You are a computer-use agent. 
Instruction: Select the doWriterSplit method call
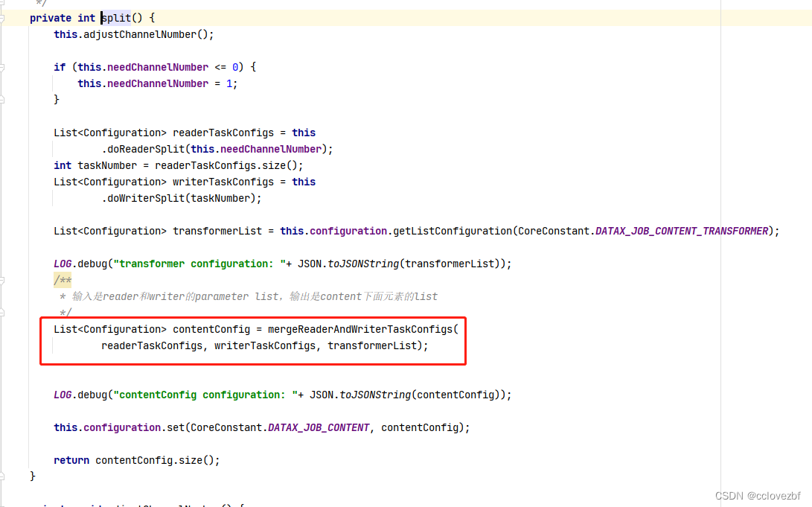(x=145, y=197)
